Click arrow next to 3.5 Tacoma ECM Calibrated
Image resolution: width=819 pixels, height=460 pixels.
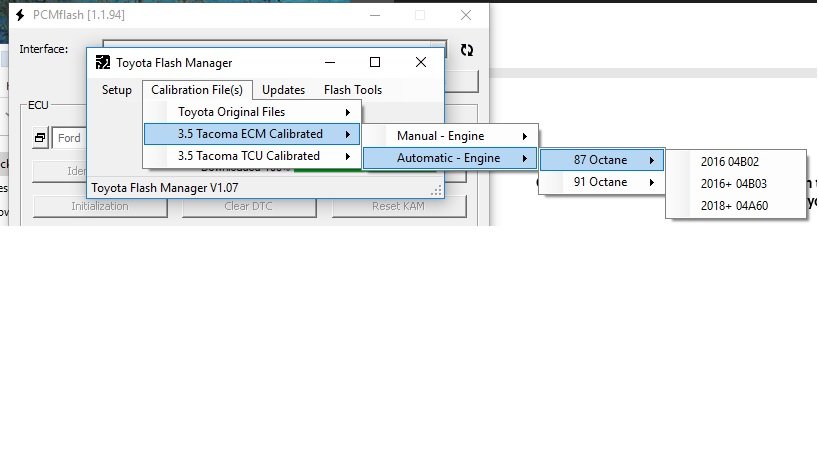point(347,134)
